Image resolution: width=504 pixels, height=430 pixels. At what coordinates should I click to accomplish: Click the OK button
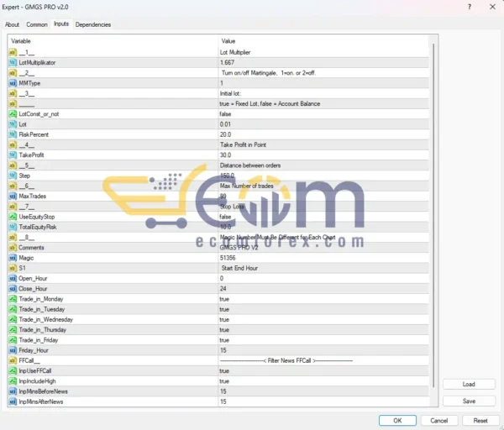(397, 421)
